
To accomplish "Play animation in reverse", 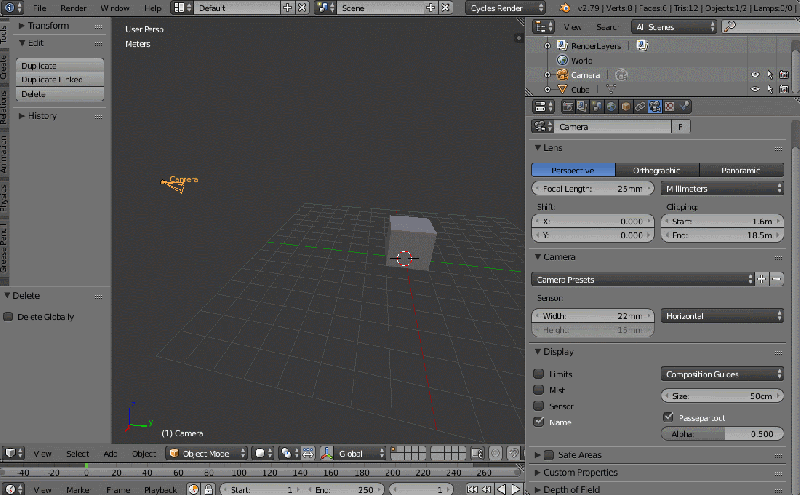I will [x=502, y=489].
